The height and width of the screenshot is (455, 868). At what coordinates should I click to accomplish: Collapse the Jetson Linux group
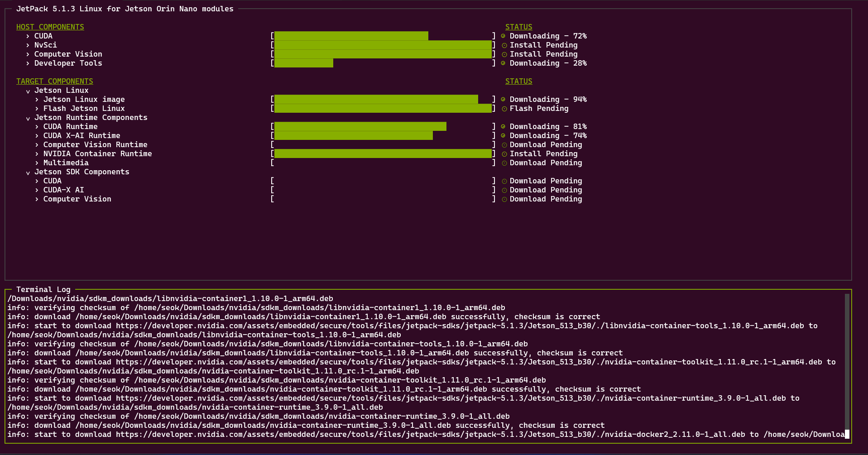point(28,91)
